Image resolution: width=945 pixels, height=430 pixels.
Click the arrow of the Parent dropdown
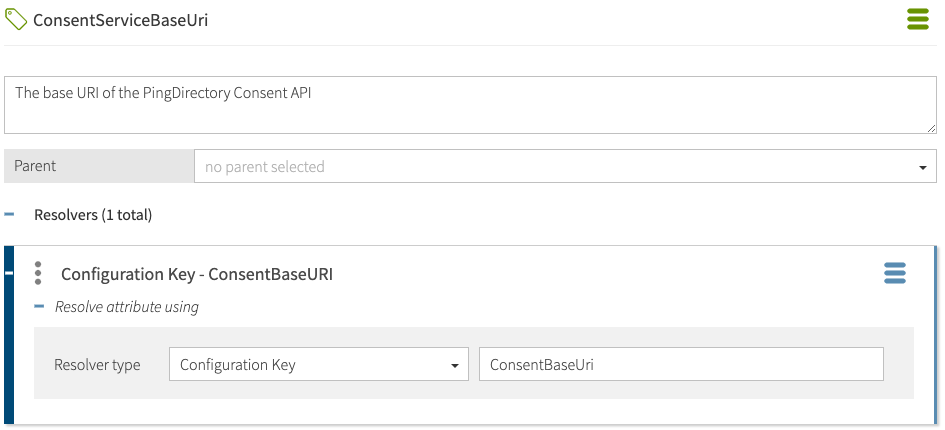[922, 168]
